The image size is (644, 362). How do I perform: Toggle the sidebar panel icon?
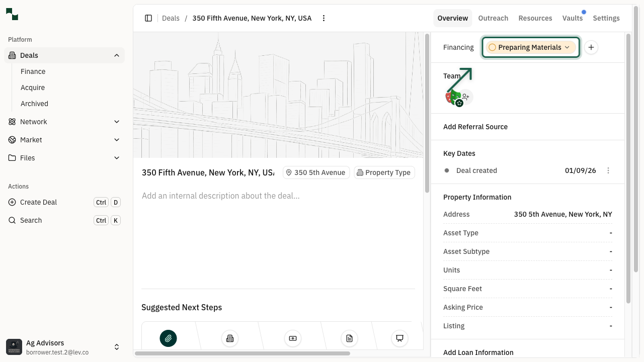[x=148, y=18]
